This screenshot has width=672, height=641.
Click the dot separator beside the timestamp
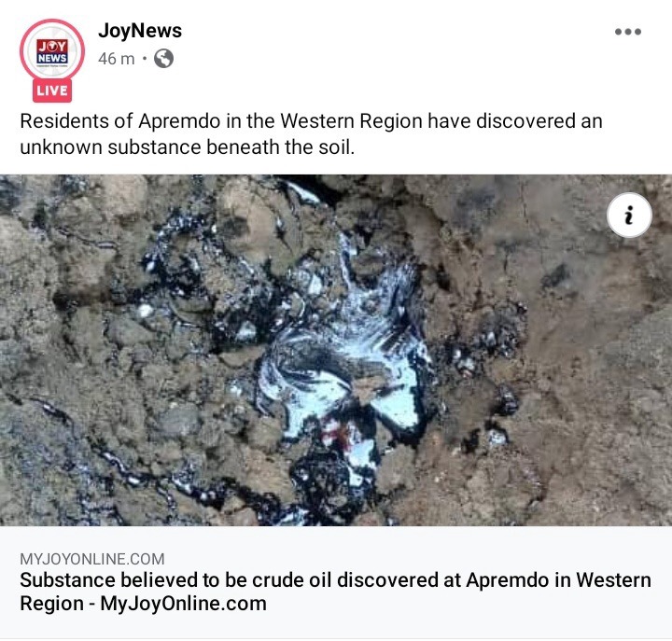(x=145, y=58)
